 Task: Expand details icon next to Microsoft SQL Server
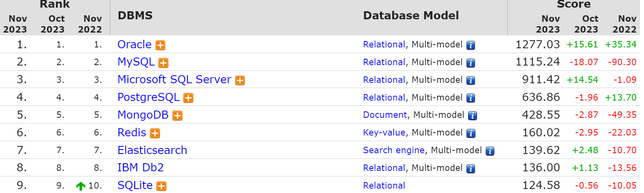pyautogui.click(x=240, y=80)
